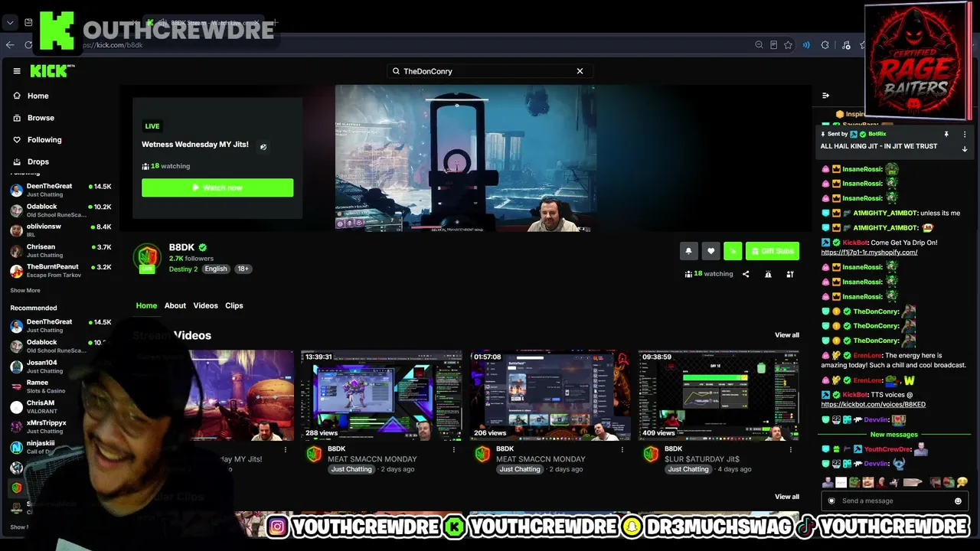
Task: Open Josan104 in Recommended list
Action: (60, 367)
